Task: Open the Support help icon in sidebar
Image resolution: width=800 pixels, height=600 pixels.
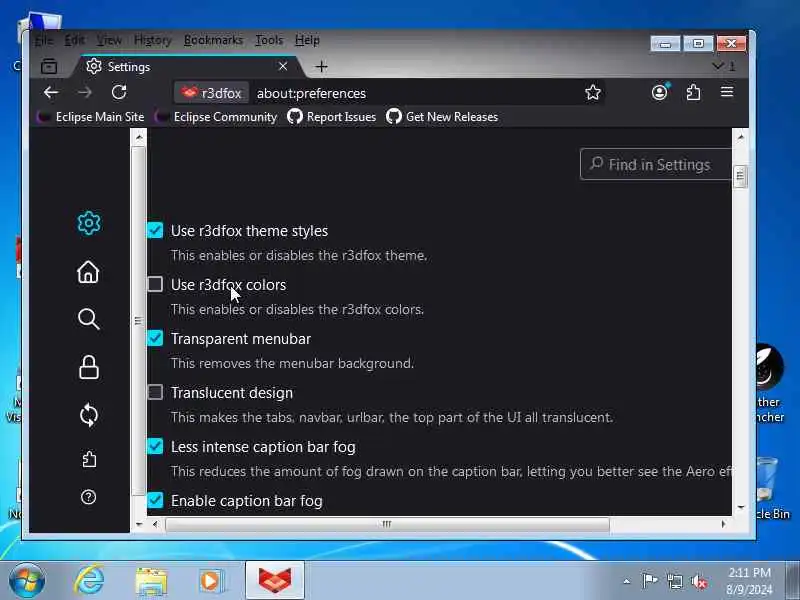Action: pos(89,497)
